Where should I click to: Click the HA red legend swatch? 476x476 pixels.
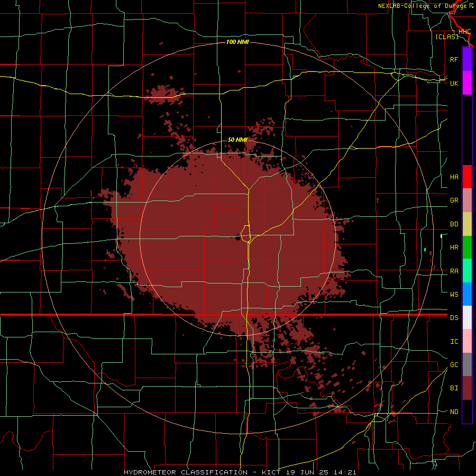467,177
